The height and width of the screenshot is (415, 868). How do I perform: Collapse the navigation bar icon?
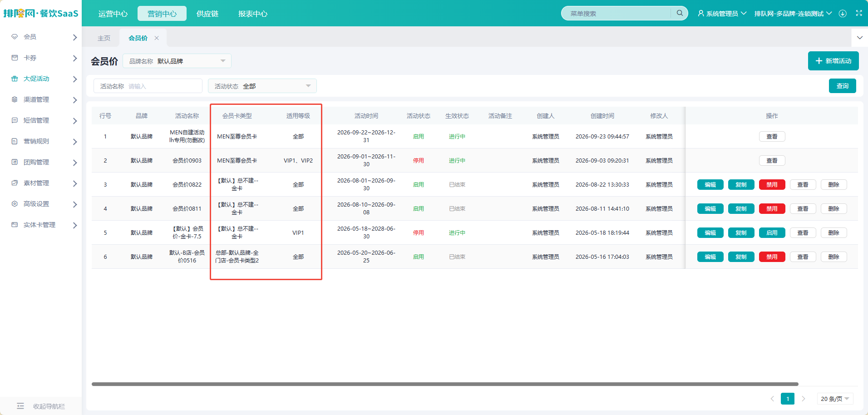(20, 406)
